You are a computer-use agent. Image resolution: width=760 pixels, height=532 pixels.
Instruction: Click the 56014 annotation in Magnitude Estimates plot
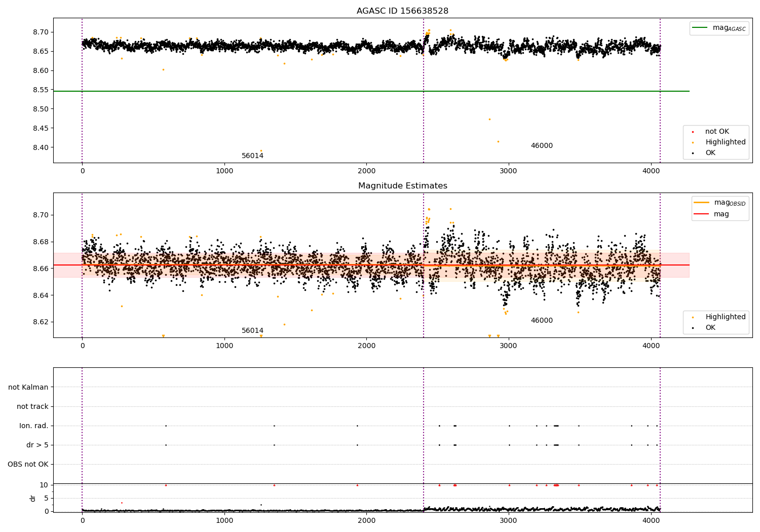[252, 331]
